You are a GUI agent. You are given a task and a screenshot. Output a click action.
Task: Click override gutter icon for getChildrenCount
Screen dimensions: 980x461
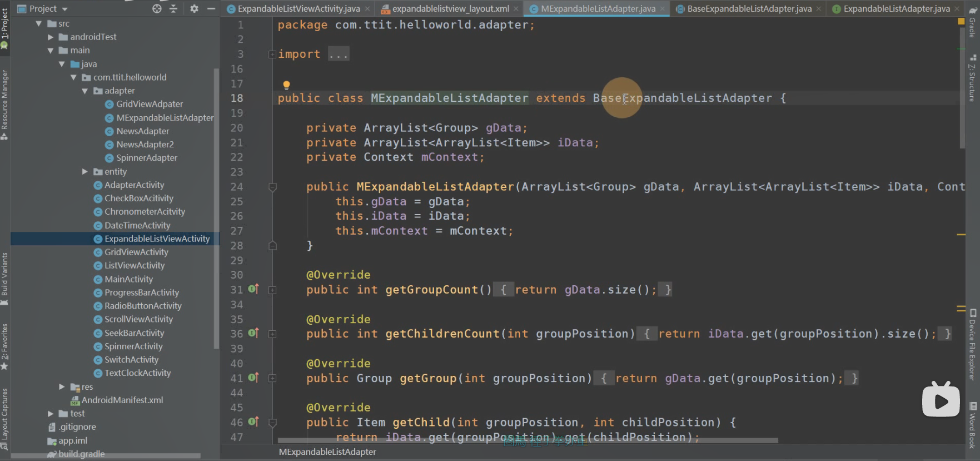click(253, 333)
